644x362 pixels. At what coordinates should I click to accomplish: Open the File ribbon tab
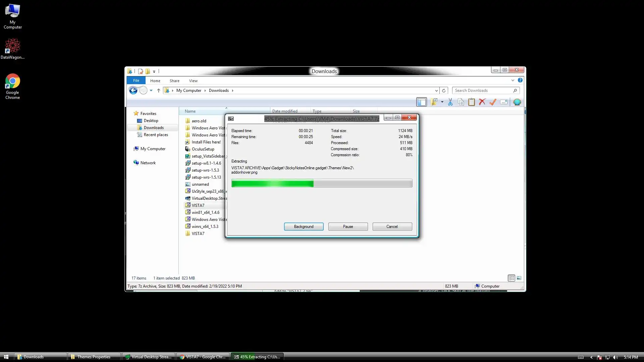[136, 80]
